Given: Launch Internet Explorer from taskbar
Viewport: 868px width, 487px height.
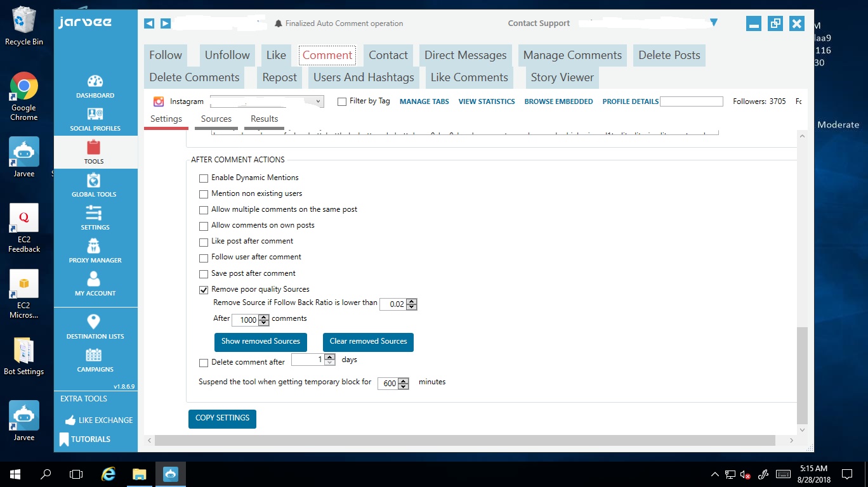Looking at the screenshot, I should [109, 474].
